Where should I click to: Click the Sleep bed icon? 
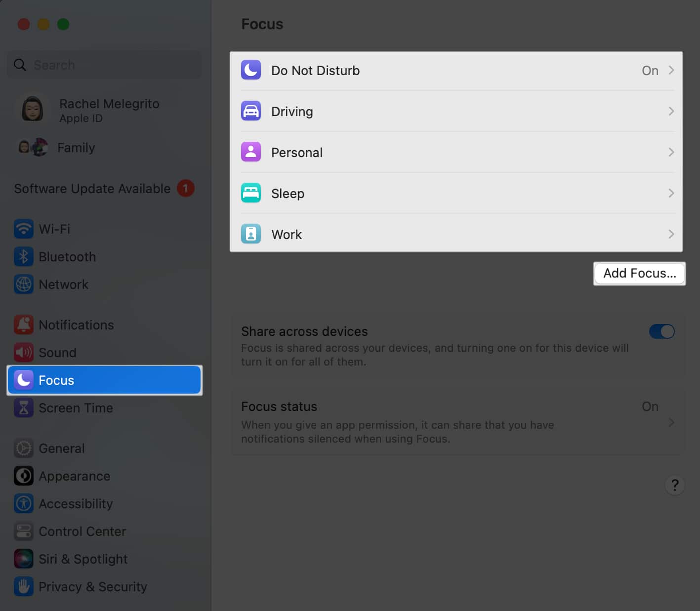[251, 193]
